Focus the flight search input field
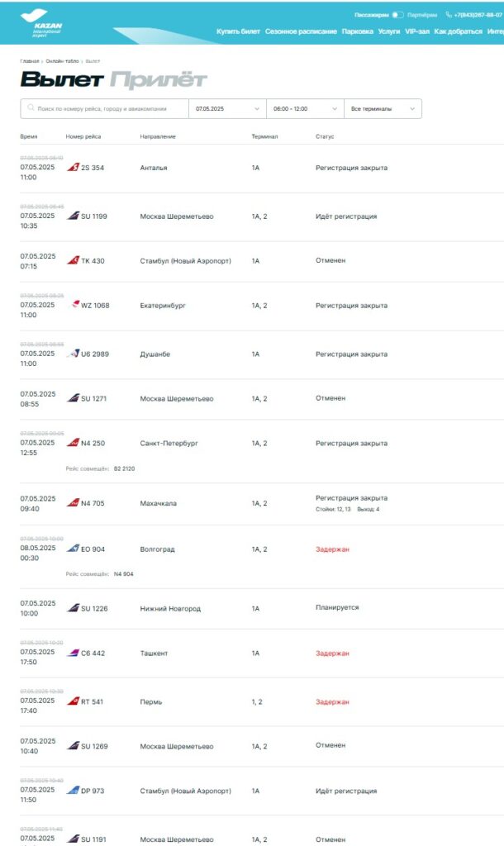The image size is (504, 846). [x=107, y=108]
